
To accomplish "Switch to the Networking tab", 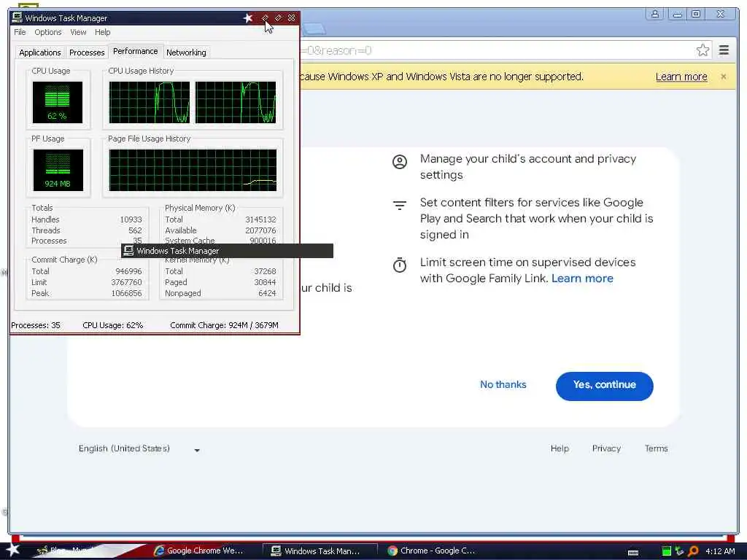I will pyautogui.click(x=186, y=52).
